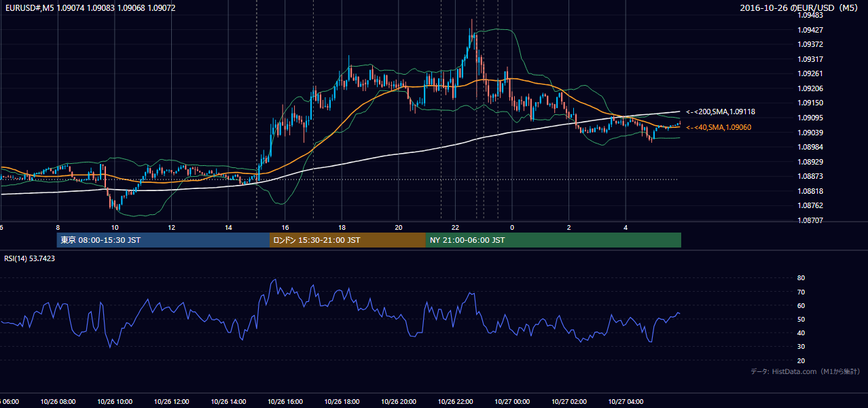Click the 10/26 14:00 date label
This screenshot has width=868, height=408.
[x=228, y=402]
